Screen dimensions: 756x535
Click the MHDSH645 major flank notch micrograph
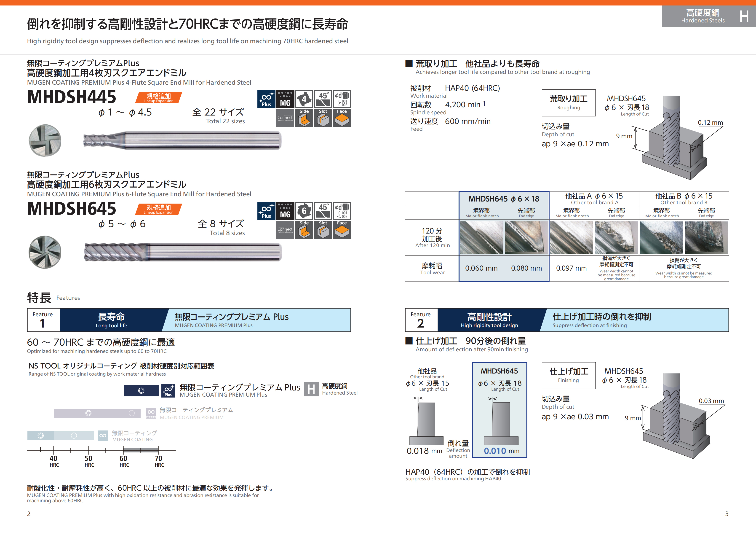coord(481,237)
